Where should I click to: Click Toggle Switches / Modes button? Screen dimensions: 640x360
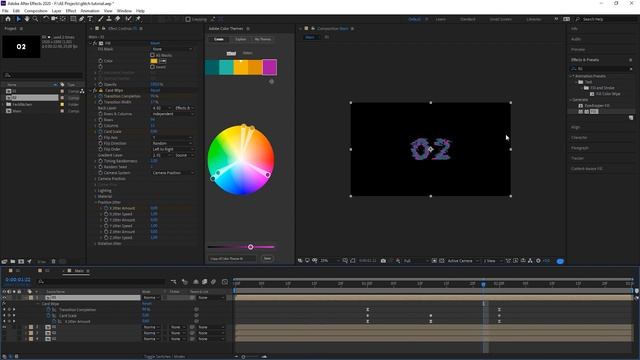click(x=164, y=356)
